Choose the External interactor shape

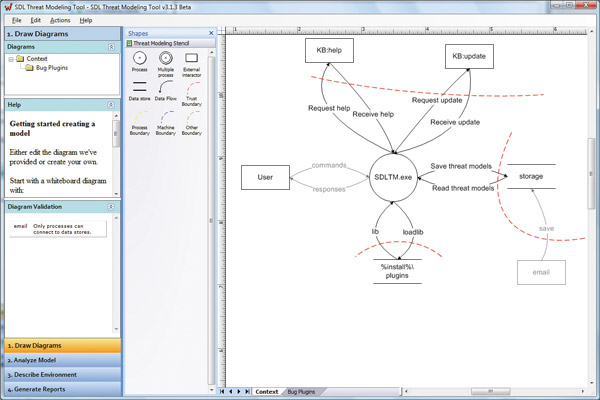tap(191, 64)
